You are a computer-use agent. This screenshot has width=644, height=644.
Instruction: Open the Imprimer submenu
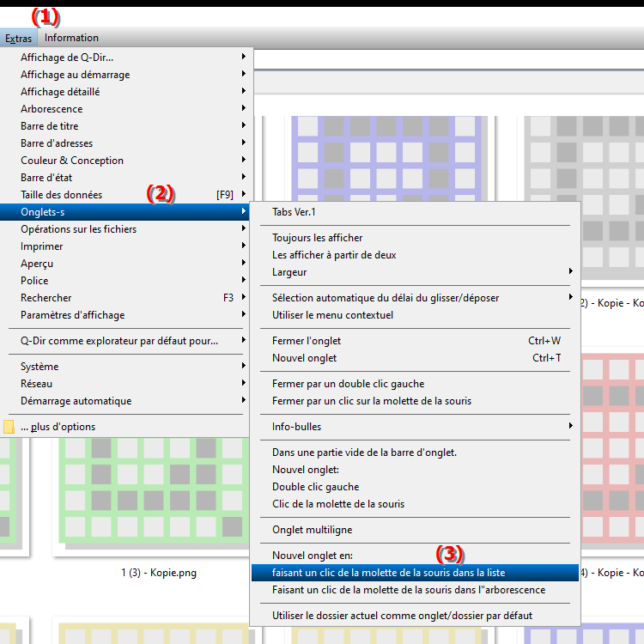pyautogui.click(x=126, y=246)
